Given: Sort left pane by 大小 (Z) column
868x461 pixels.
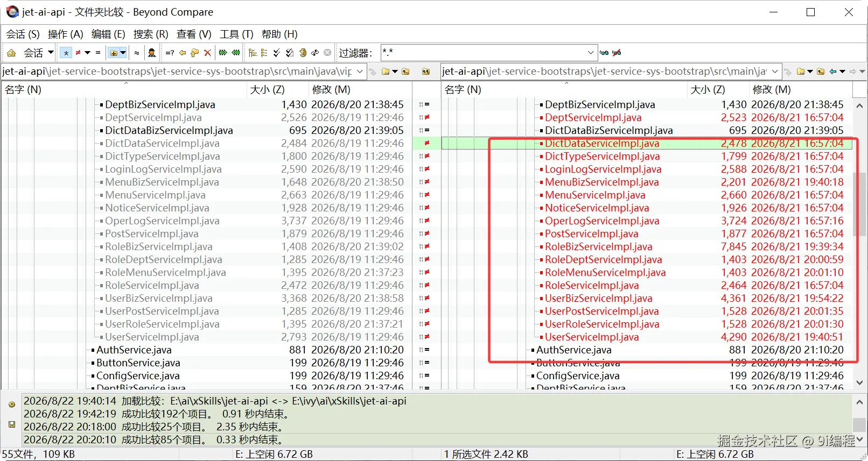Looking at the screenshot, I should (278, 89).
